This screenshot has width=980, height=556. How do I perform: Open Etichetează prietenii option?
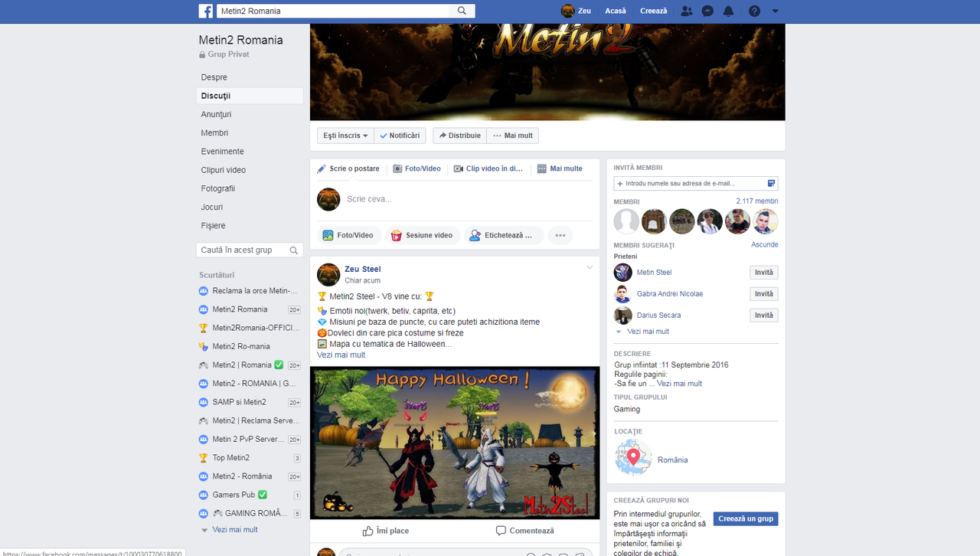503,235
